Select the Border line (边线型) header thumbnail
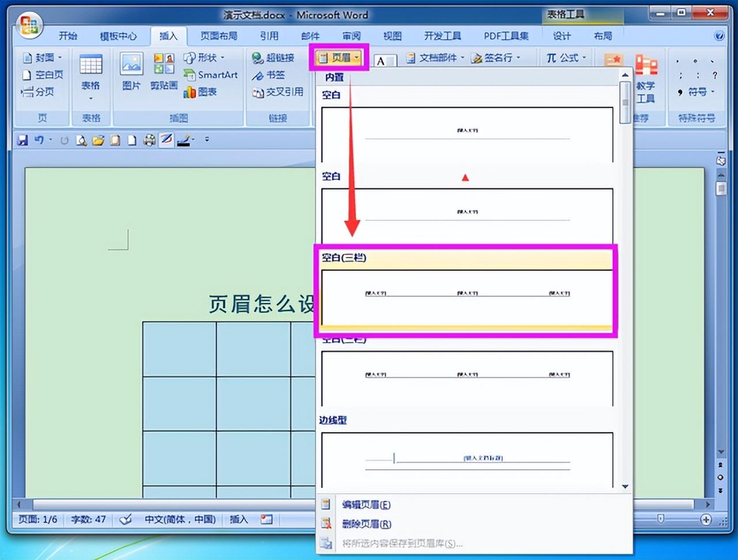This screenshot has width=738, height=560. pyautogui.click(x=467, y=460)
